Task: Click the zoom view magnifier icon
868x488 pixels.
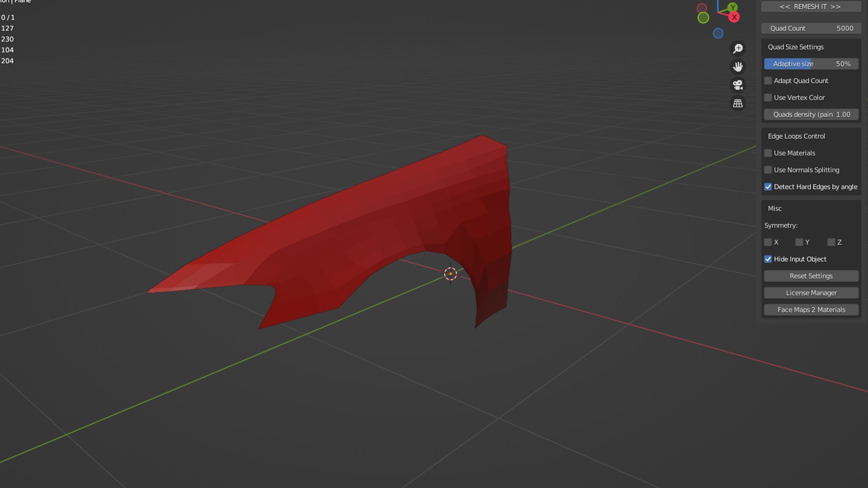Action: [738, 48]
